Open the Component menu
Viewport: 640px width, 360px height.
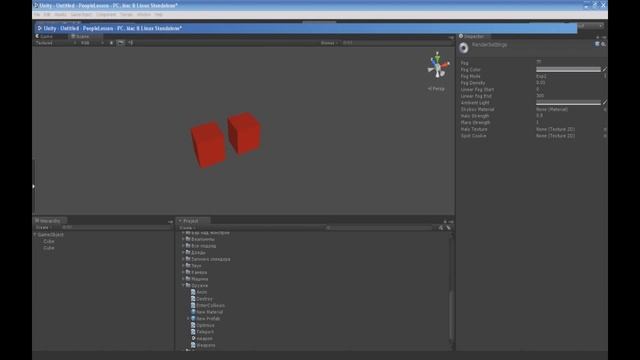[106, 15]
